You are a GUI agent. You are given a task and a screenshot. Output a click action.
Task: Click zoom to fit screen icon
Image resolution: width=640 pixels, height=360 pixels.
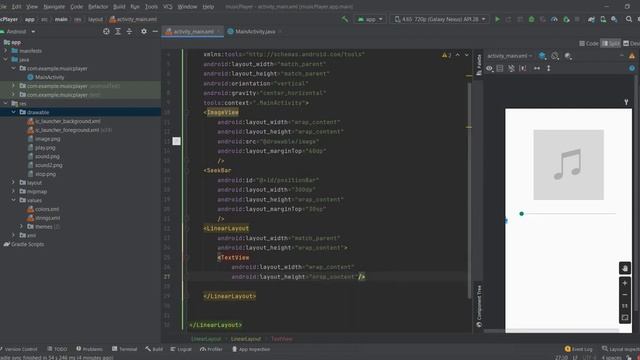point(625,318)
